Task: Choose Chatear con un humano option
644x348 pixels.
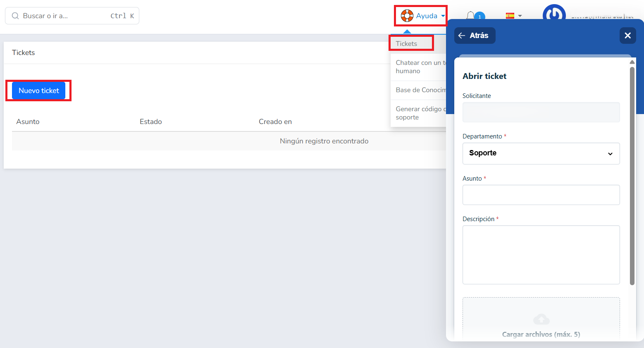Action: click(418, 67)
